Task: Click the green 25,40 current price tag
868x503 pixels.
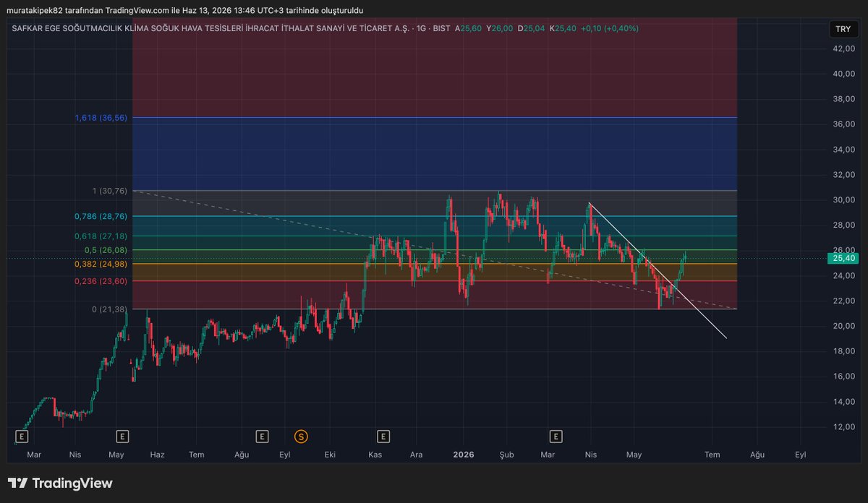Action: [x=844, y=258]
